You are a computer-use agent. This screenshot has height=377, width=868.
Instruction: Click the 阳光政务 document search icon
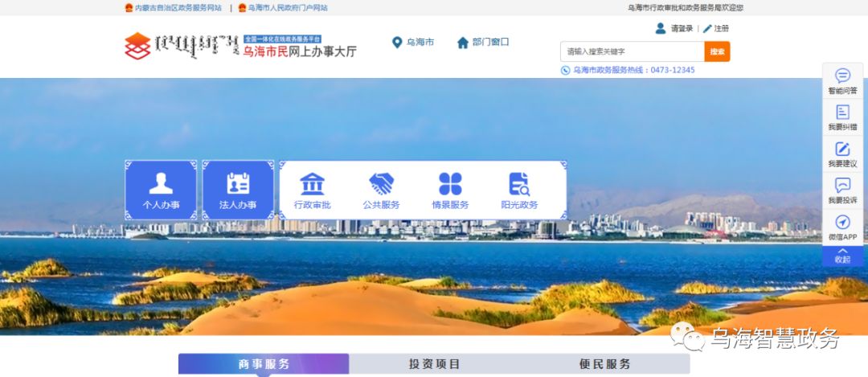pyautogui.click(x=519, y=184)
